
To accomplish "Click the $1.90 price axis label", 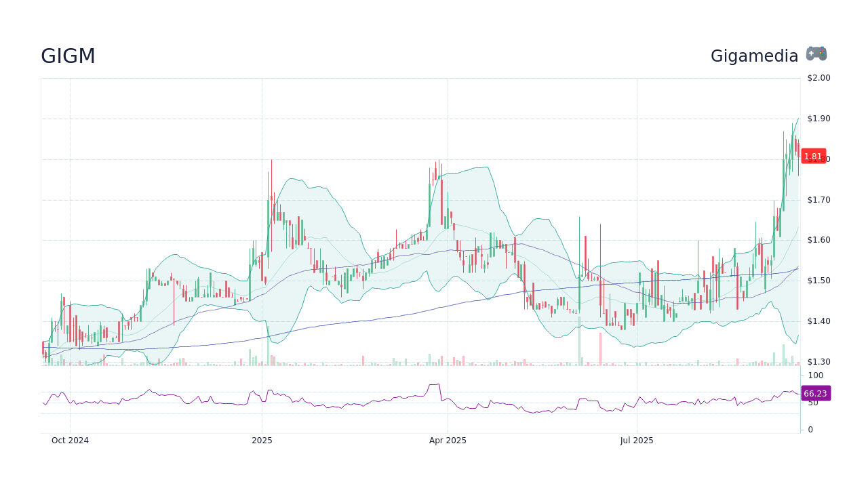I will 818,119.
